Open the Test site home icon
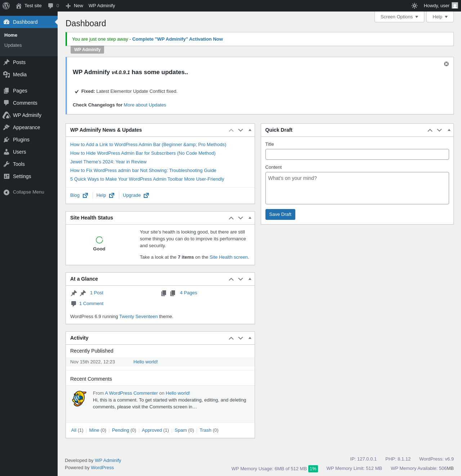 [x=19, y=6]
